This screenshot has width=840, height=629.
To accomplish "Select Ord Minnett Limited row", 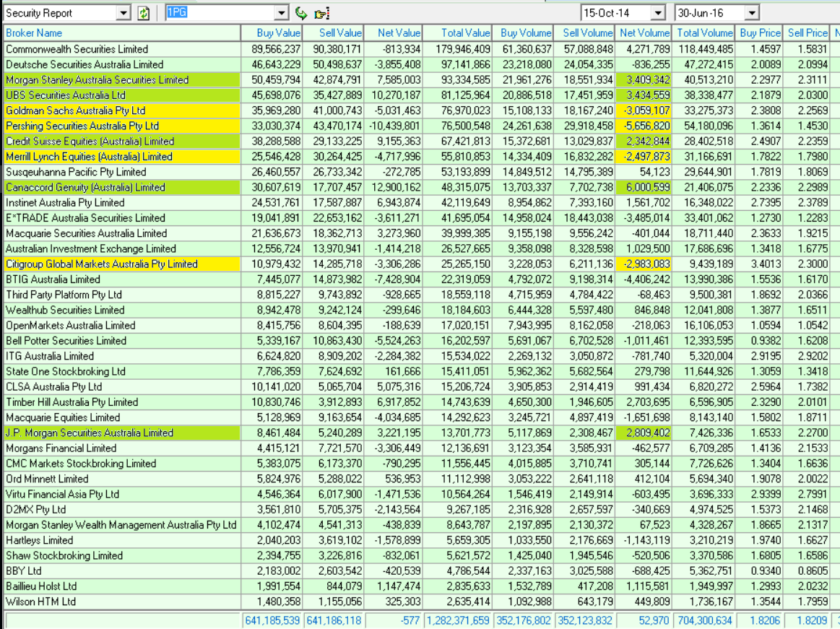I will 121,479.
